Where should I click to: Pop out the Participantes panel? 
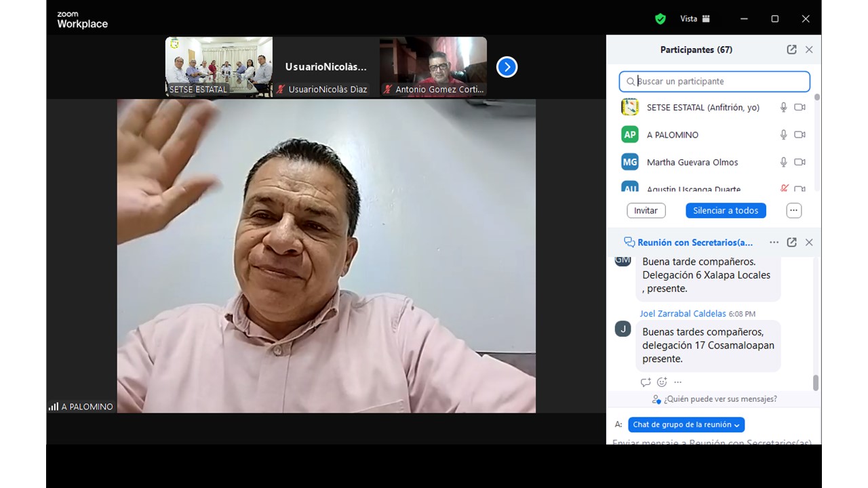click(791, 49)
